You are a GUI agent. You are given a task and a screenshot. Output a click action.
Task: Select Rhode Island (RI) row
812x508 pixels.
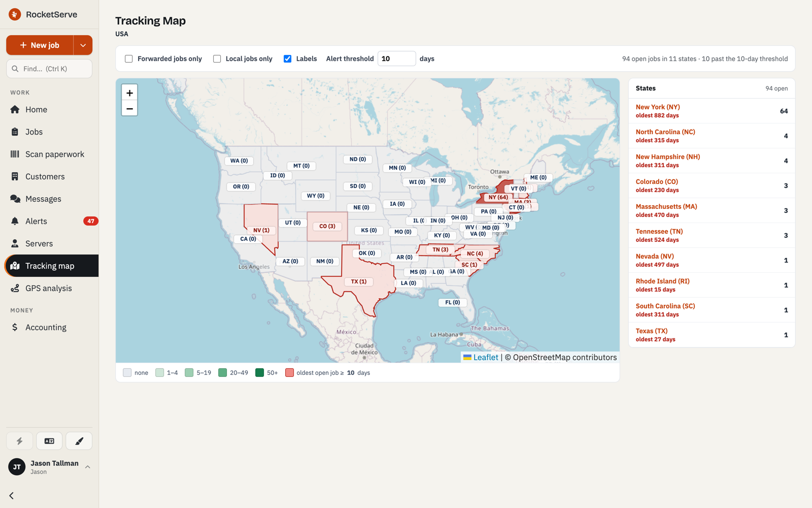tap(712, 285)
